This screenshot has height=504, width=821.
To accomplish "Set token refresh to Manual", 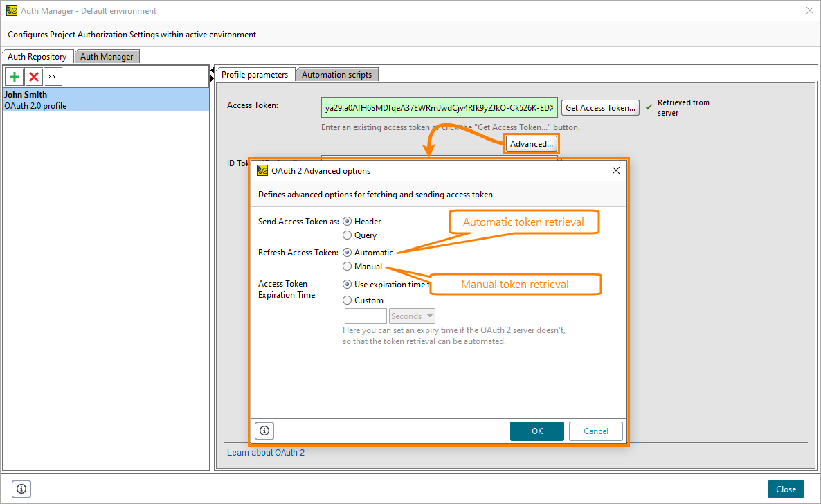I will pos(347,266).
